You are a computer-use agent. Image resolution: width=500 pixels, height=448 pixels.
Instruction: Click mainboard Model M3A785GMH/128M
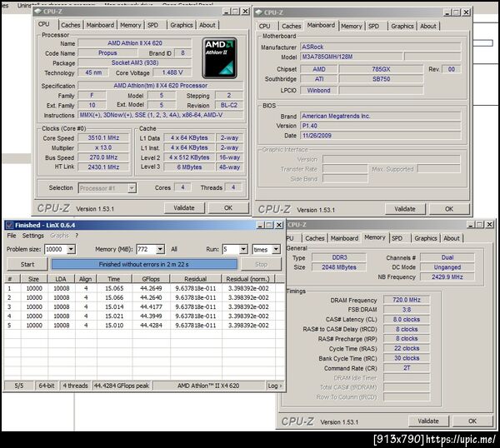pos(352,57)
